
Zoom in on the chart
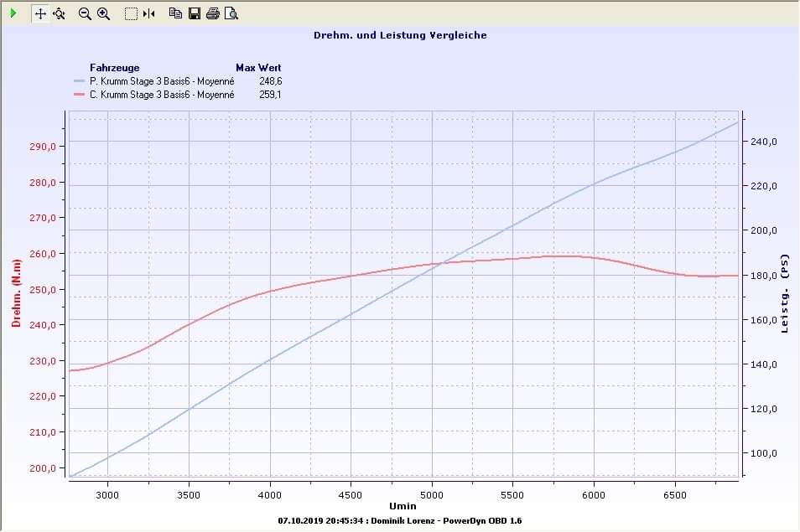[x=104, y=13]
